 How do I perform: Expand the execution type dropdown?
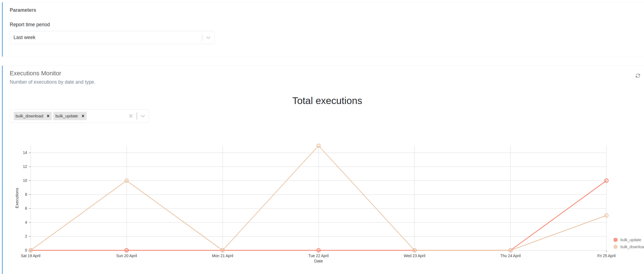tap(143, 116)
